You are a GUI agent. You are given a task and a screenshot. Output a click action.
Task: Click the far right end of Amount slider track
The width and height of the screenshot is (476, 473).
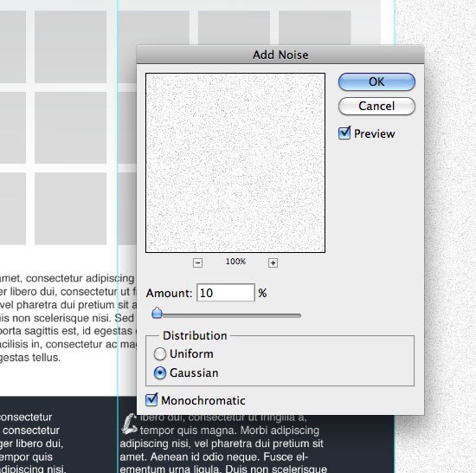coord(299,315)
